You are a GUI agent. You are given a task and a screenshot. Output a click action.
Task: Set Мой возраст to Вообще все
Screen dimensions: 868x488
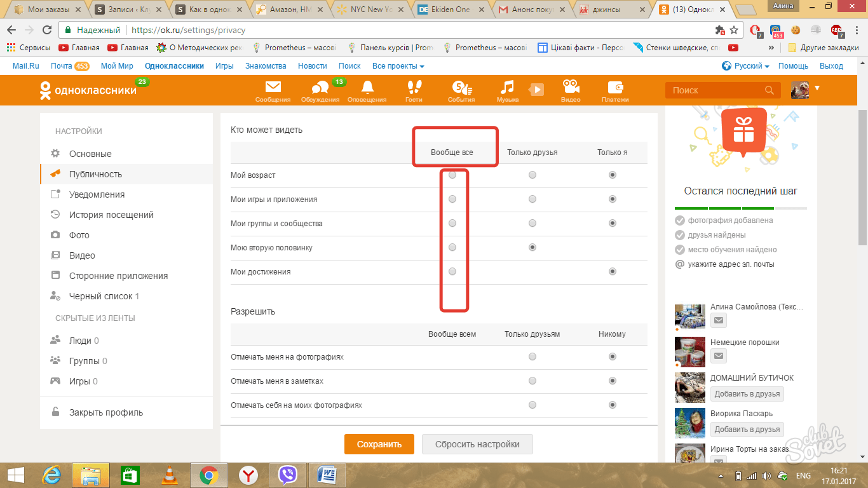click(x=452, y=175)
